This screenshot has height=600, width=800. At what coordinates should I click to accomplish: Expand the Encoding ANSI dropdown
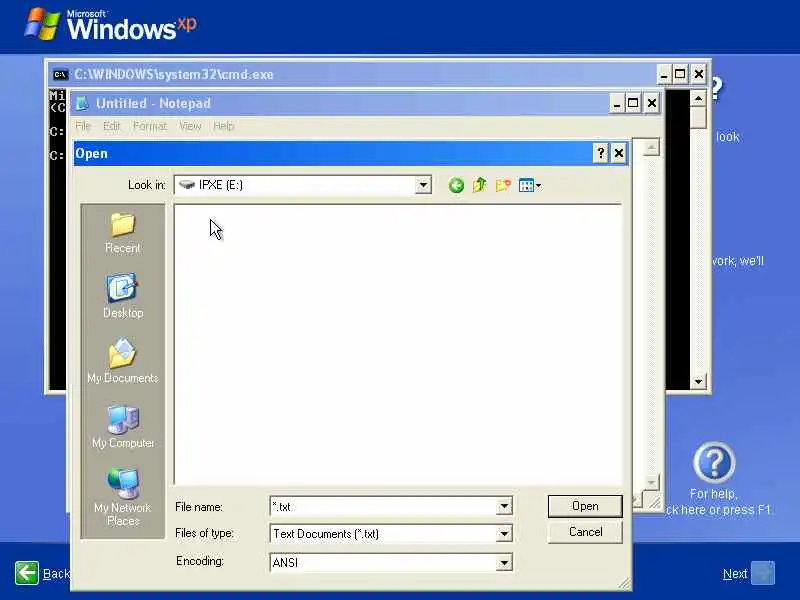pos(504,563)
